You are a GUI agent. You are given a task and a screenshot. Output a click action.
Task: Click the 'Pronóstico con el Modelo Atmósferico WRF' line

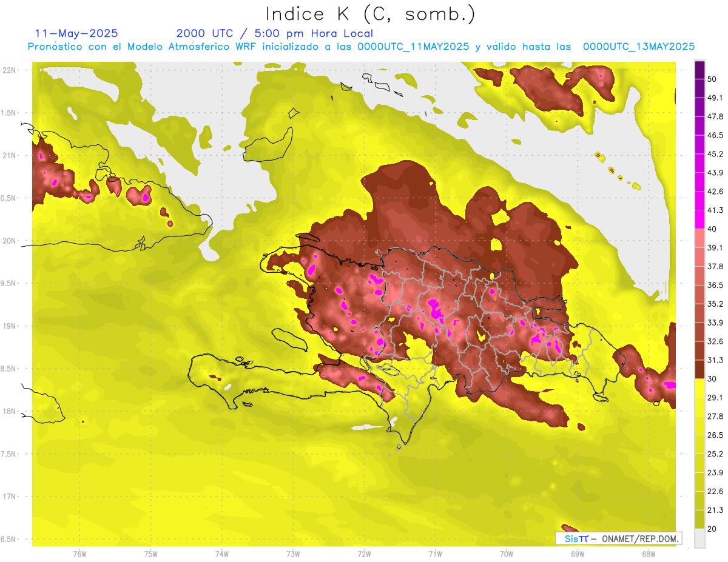coord(361,47)
